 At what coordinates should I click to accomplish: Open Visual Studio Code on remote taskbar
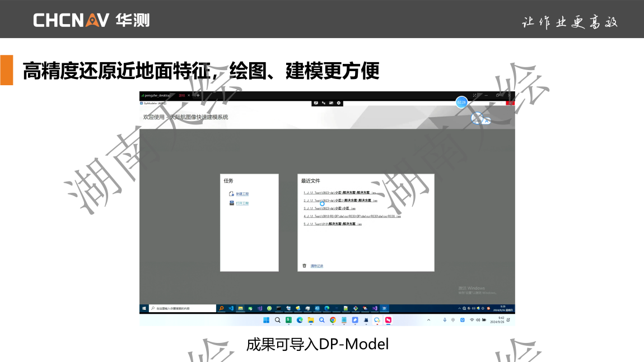point(231,308)
